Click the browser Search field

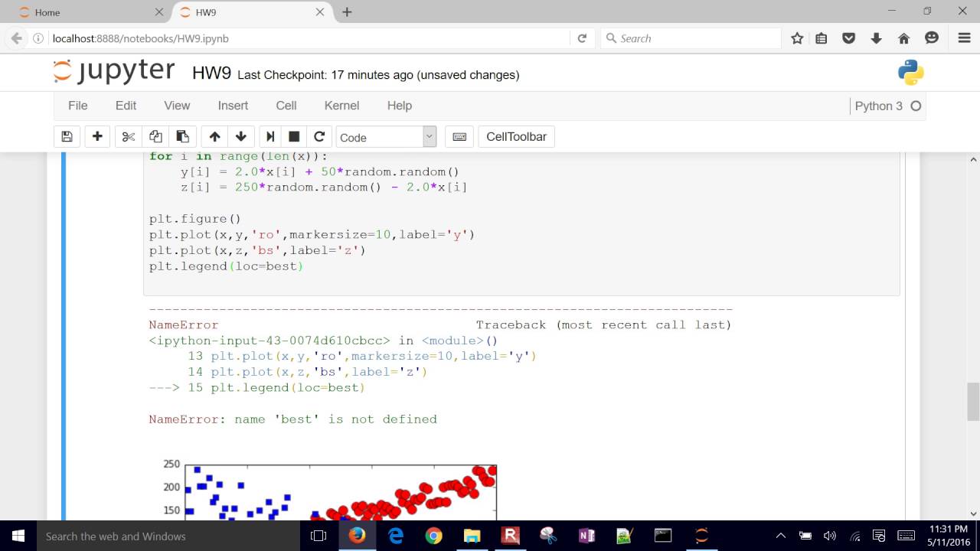[x=689, y=38]
